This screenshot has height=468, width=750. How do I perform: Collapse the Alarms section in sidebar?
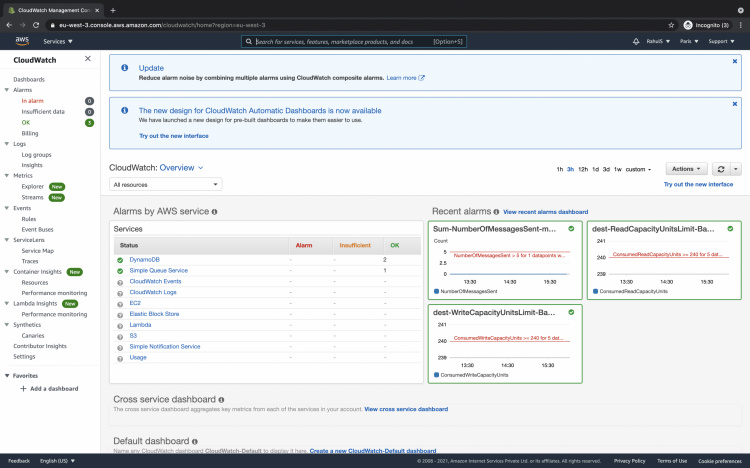pyautogui.click(x=6, y=90)
